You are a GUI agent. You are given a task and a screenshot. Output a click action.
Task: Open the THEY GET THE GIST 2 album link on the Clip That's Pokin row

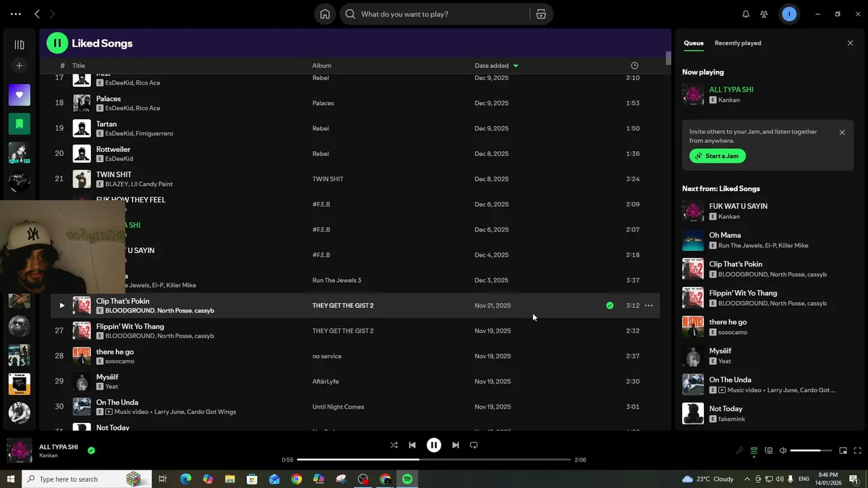coord(342,306)
